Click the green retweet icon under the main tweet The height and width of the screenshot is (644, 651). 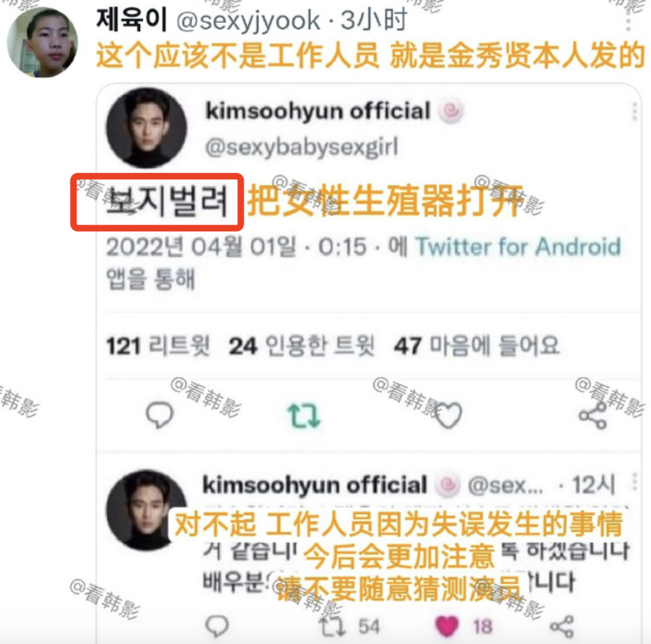coord(304,416)
